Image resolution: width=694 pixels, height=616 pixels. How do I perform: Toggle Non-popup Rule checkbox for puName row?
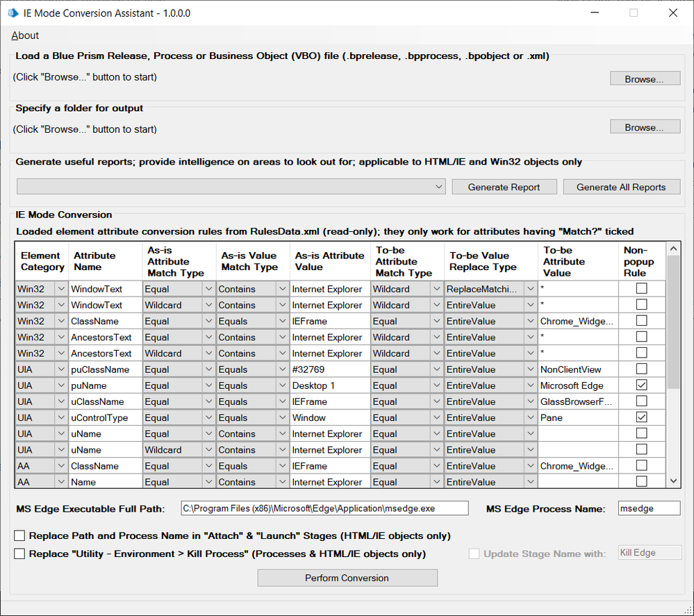pyautogui.click(x=641, y=385)
